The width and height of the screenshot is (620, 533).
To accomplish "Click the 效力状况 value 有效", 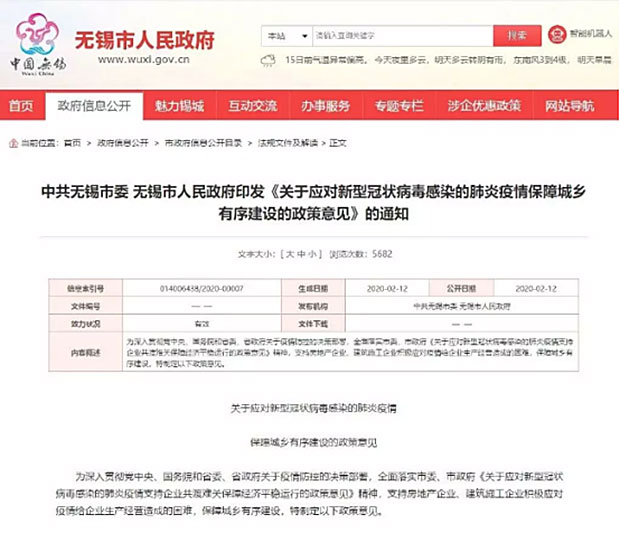I will 202,324.
